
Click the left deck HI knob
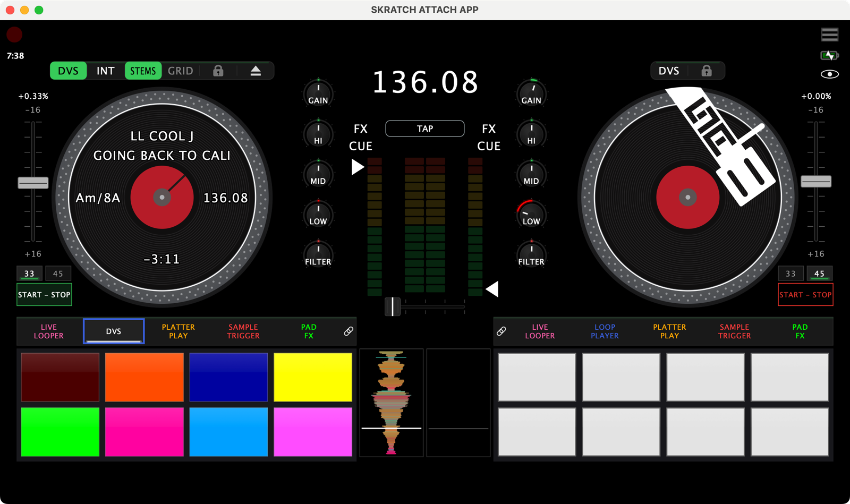(x=318, y=133)
